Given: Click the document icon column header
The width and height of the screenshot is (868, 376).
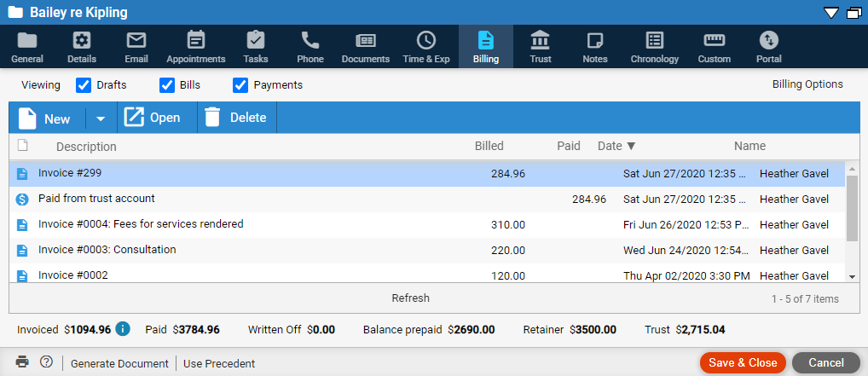Looking at the screenshot, I should pos(22,146).
